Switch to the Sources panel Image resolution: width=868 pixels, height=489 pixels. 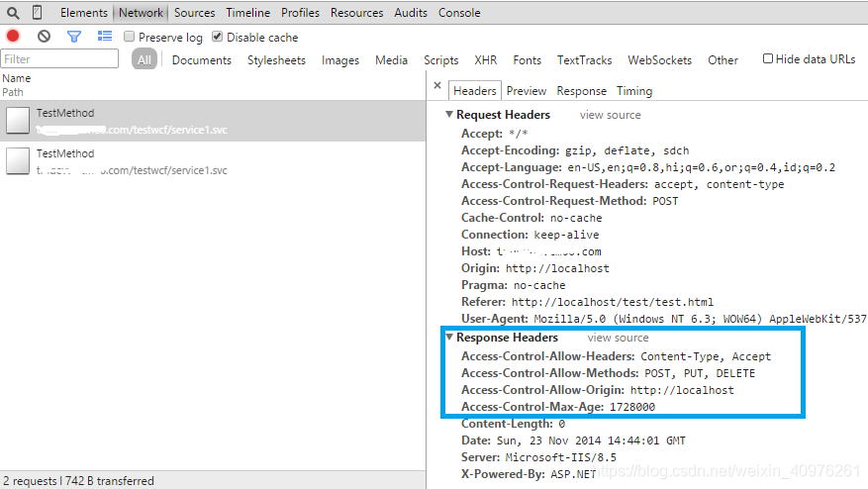point(194,12)
